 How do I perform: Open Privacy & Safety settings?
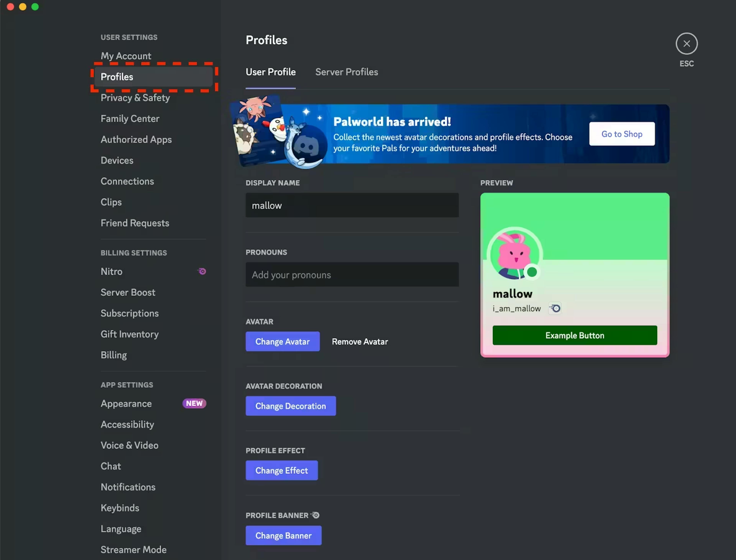tap(135, 98)
